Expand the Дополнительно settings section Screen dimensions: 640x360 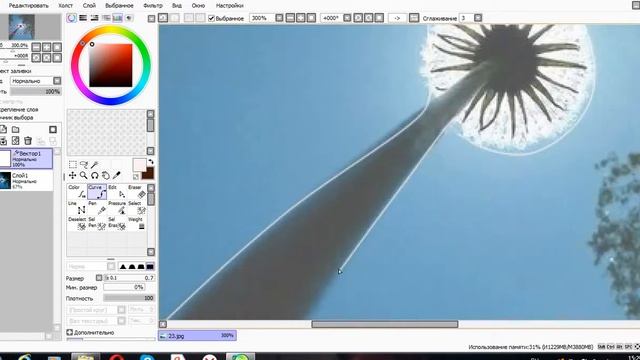pos(70,332)
